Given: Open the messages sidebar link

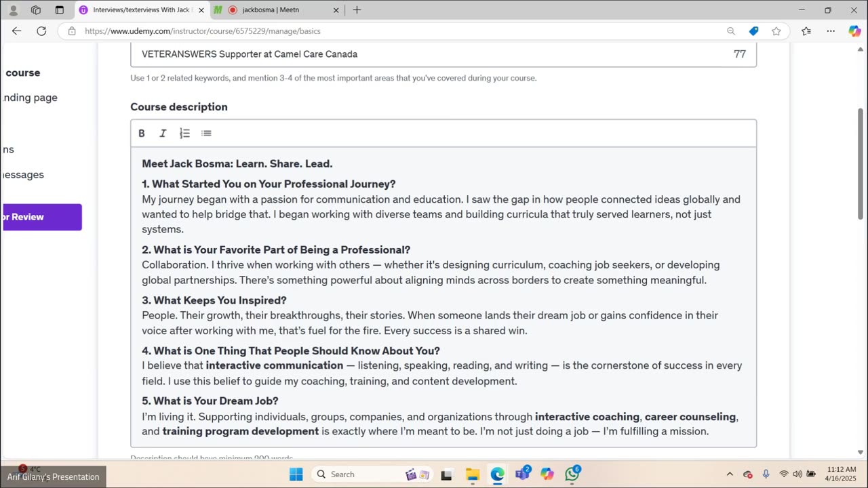Looking at the screenshot, I should click(24, 175).
